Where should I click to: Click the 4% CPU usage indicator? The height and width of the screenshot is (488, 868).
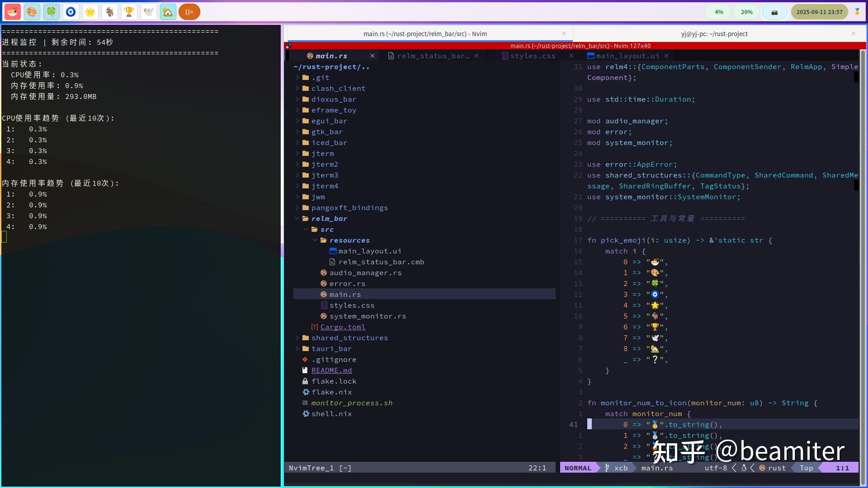point(719,12)
